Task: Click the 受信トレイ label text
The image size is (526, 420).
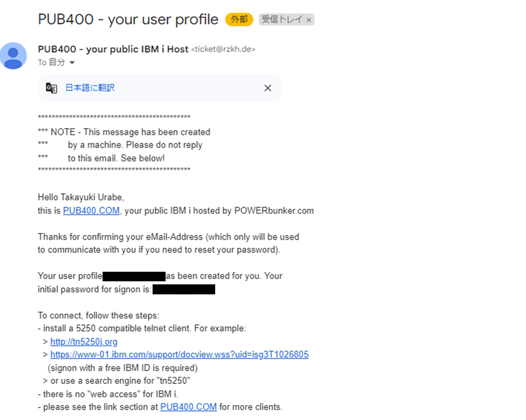Action: click(280, 19)
